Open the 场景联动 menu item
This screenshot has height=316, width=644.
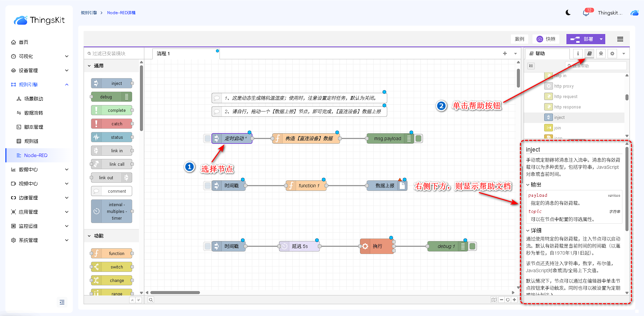34,99
